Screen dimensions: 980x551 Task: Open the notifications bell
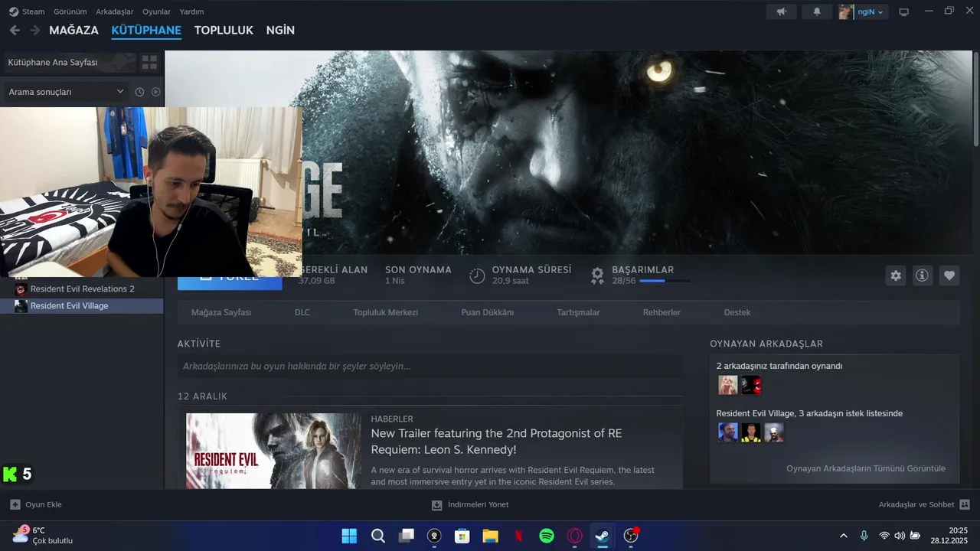(817, 11)
